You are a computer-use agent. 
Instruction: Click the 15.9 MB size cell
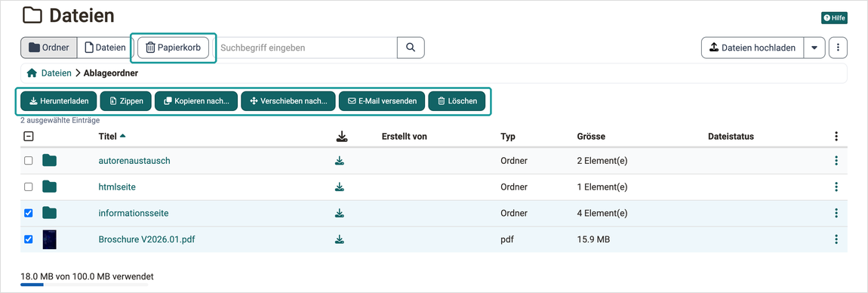click(593, 239)
